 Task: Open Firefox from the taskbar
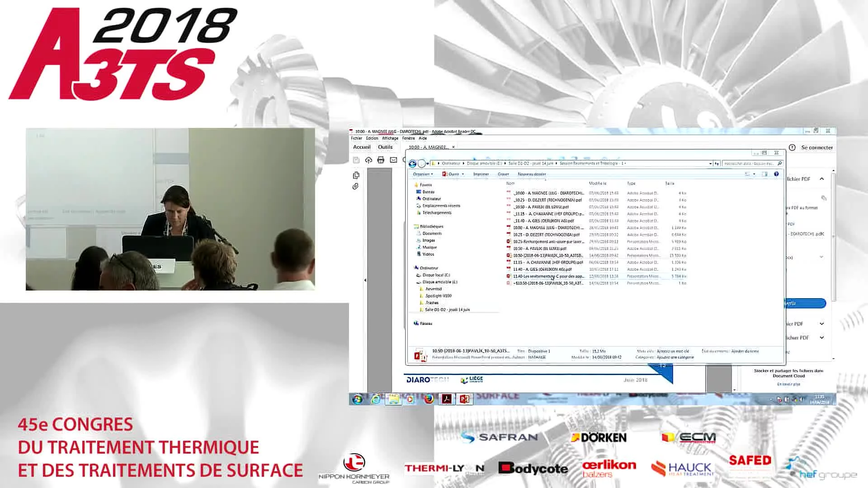coord(429,399)
